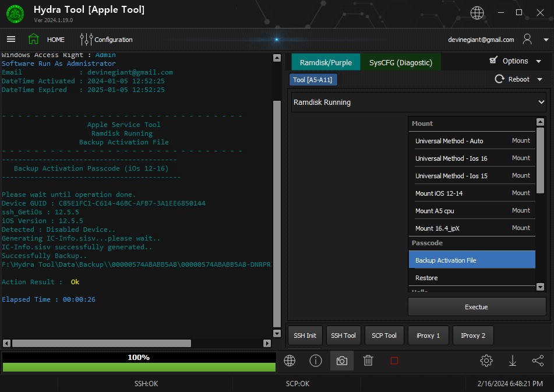This screenshot has height=392, width=554.
Task: Stop operation with red square icon
Action: coord(394,361)
